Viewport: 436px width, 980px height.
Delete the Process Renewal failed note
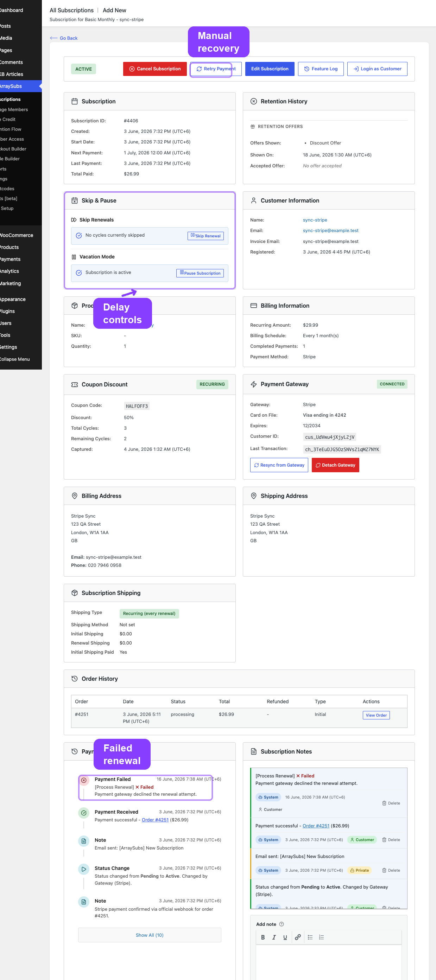pos(391,803)
